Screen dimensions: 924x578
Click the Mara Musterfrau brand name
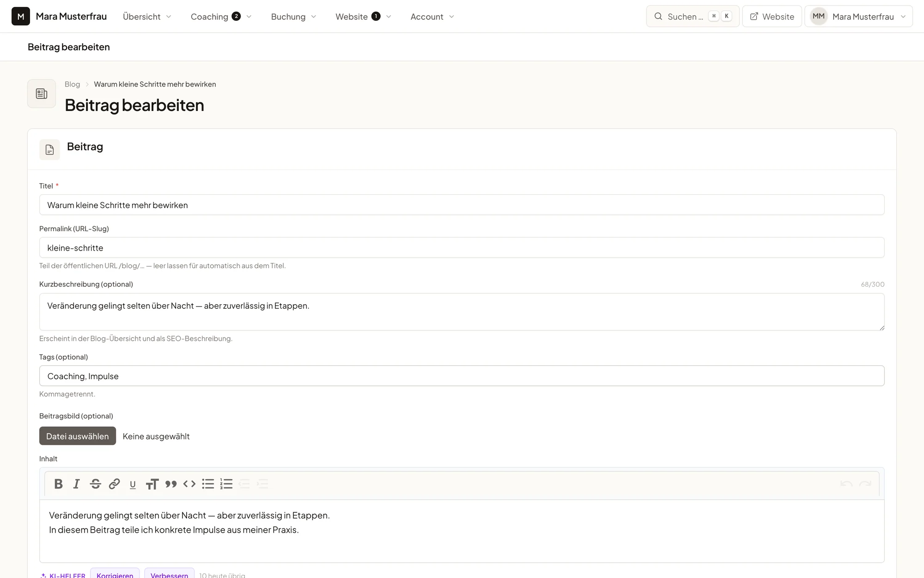71,16
